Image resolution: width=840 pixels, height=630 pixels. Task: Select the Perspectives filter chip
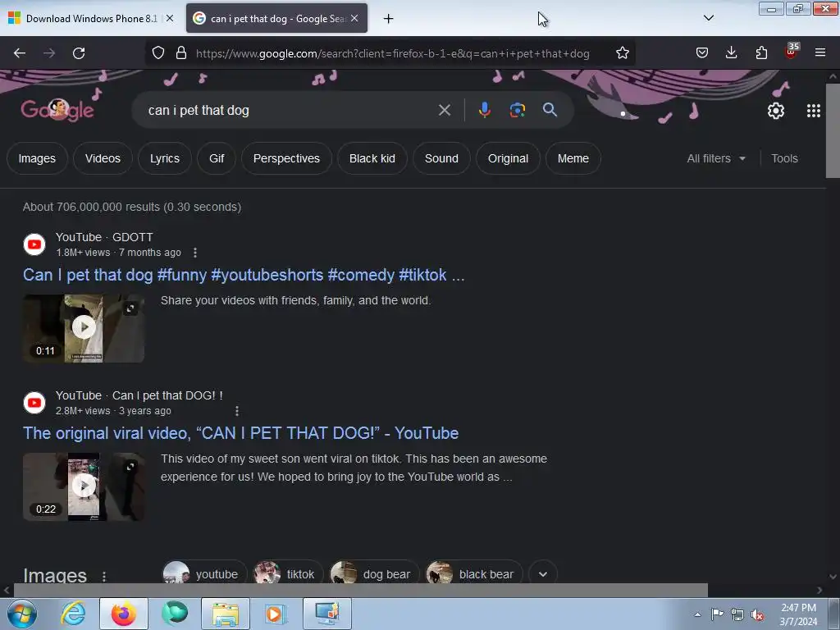[x=286, y=158]
